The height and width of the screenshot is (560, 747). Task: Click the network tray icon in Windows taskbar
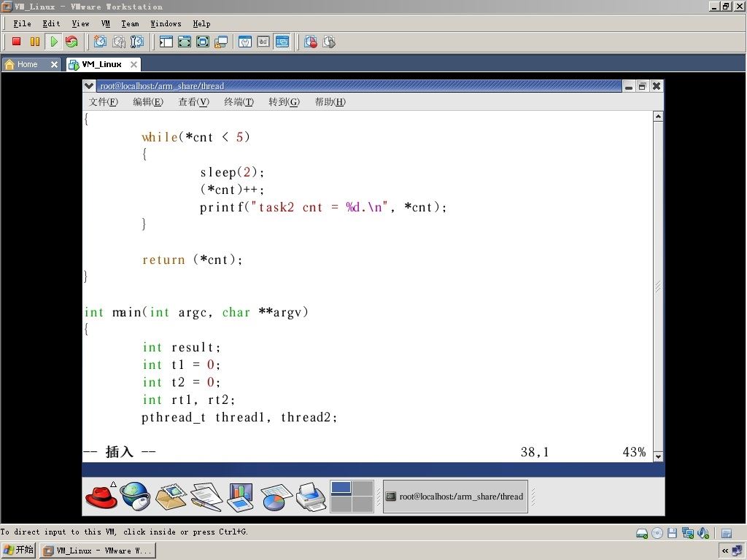pyautogui.click(x=737, y=551)
